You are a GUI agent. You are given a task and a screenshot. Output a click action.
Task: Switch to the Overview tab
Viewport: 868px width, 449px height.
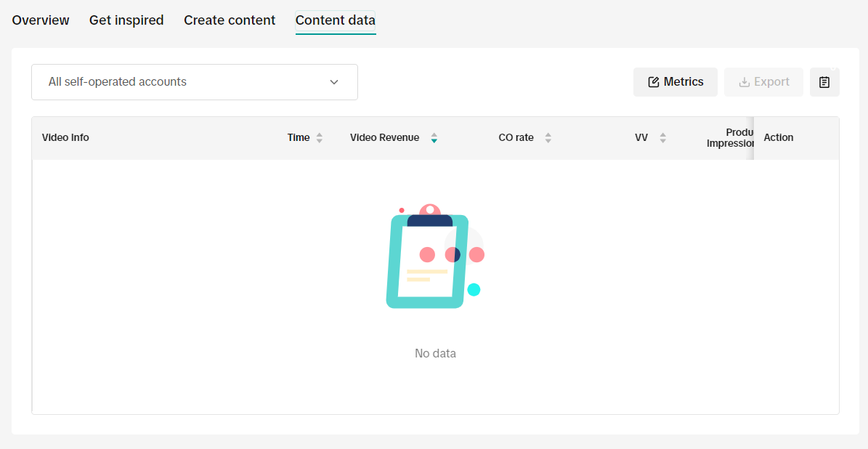41,20
